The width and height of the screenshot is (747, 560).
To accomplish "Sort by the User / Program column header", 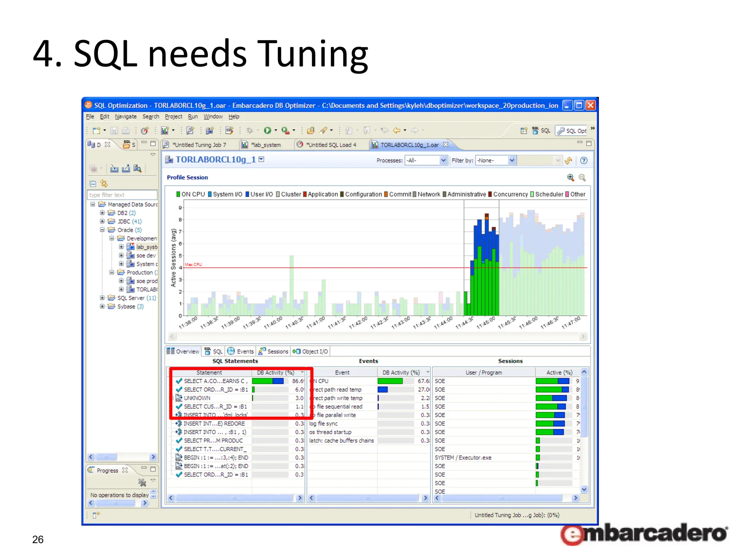I will [x=484, y=373].
